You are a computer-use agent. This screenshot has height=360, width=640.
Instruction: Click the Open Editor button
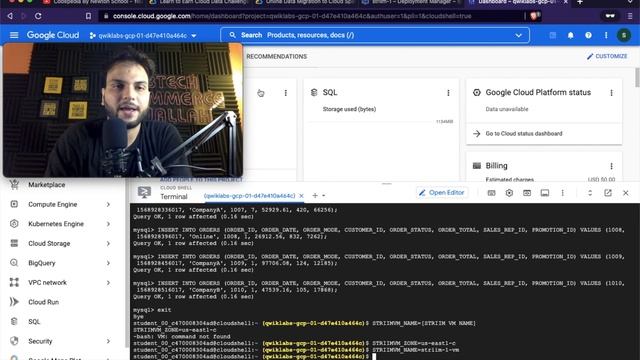[442, 193]
